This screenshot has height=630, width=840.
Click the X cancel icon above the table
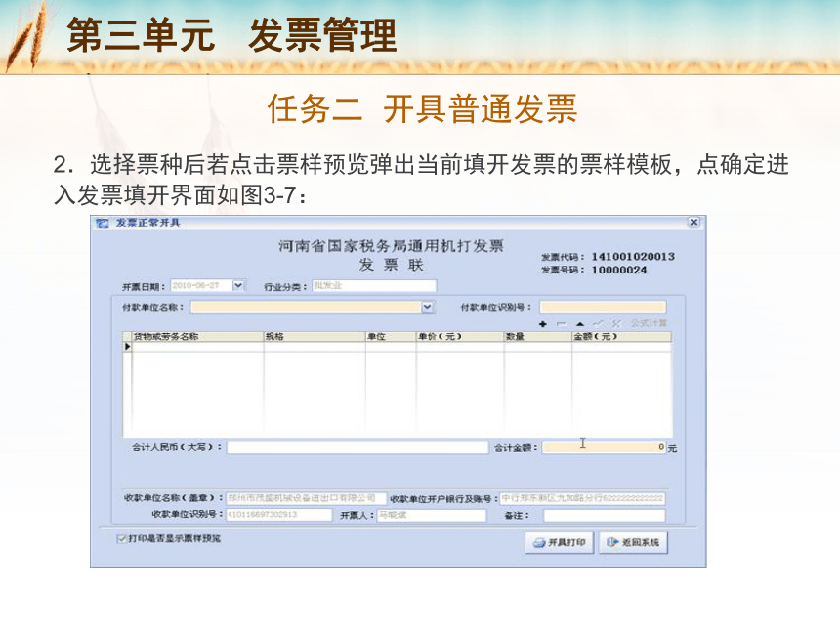click(x=616, y=323)
